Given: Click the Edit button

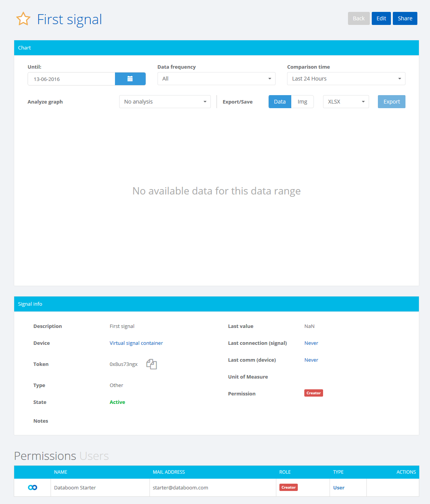Looking at the screenshot, I should (x=381, y=18).
